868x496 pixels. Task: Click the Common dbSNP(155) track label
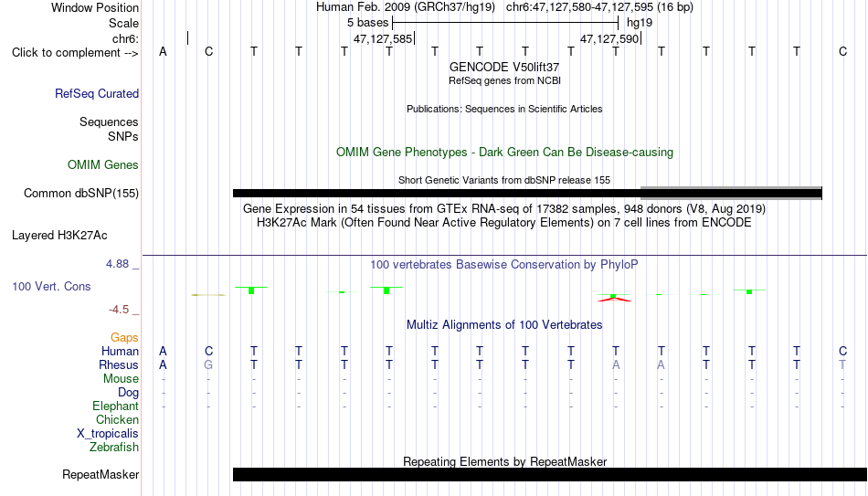point(81,194)
